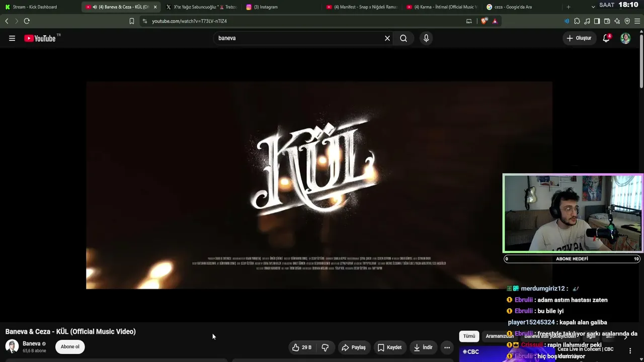The width and height of the screenshot is (644, 362).
Task: Expand the tab search dropdown arrow
Action: (x=593, y=7)
